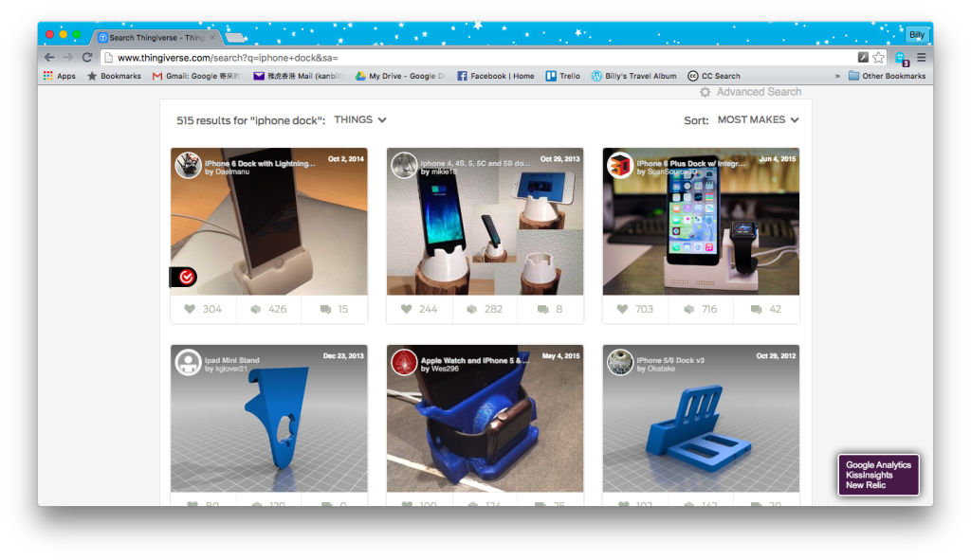Open the Advanced Search gear icon

(705, 92)
